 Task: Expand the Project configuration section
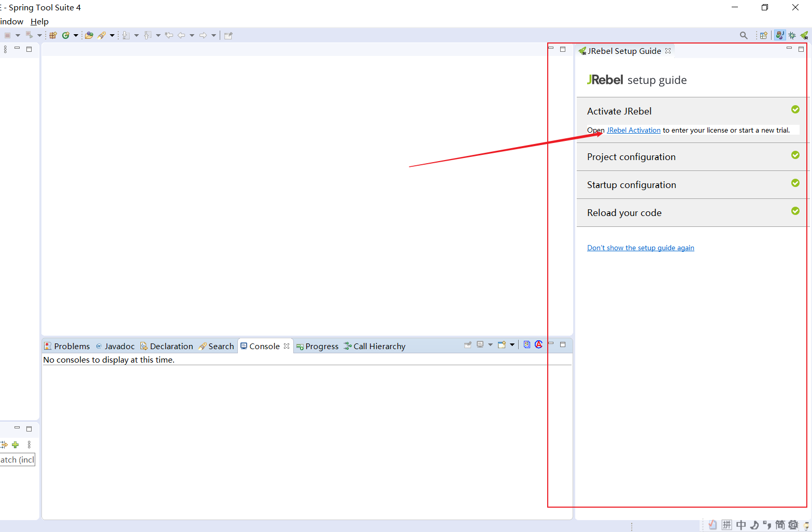[631, 156]
